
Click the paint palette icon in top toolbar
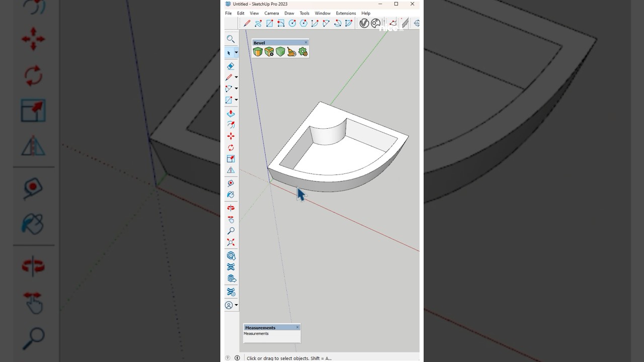[376, 23]
